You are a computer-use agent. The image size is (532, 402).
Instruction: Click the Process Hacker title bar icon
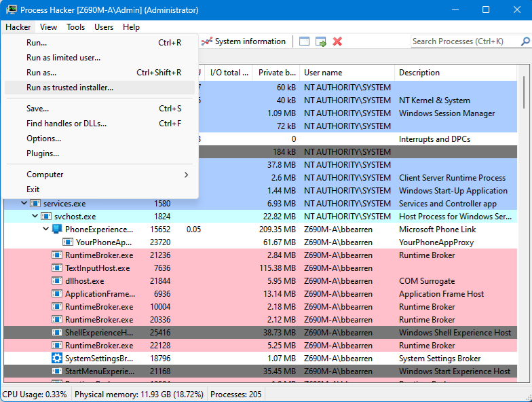coord(11,10)
